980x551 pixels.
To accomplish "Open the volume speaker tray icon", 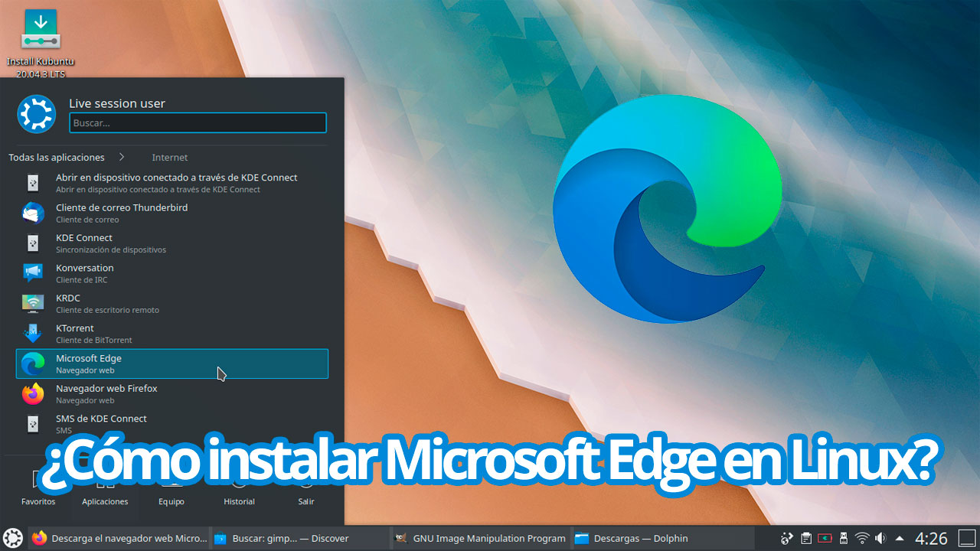I will click(x=880, y=538).
